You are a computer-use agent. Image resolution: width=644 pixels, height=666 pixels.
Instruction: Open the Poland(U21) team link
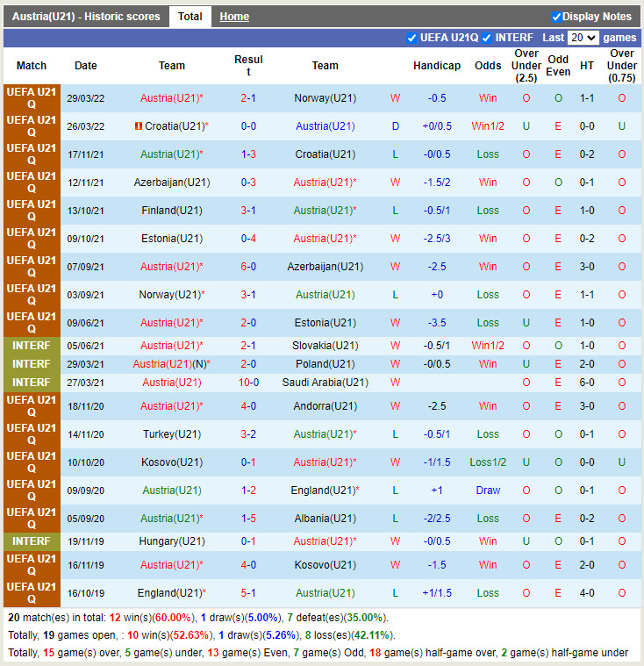(x=325, y=364)
